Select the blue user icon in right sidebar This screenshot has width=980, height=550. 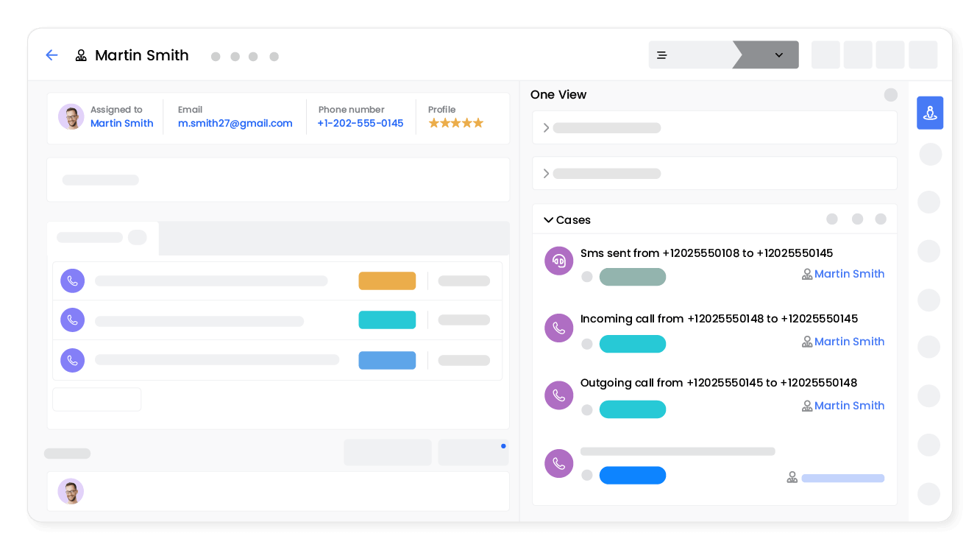click(929, 113)
